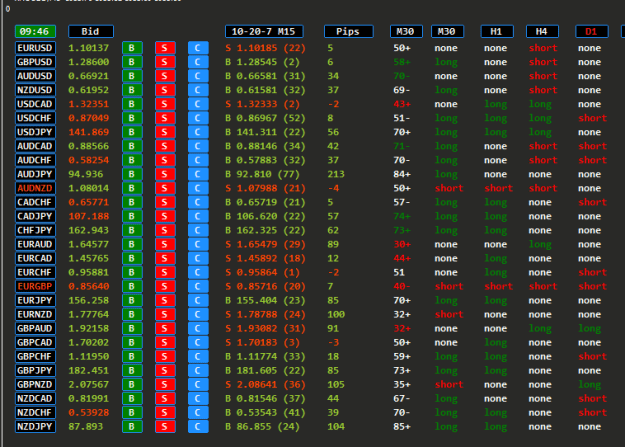The height and width of the screenshot is (447, 625).
Task: Click NZDJPY M30 value 85+
Action: coord(402,427)
